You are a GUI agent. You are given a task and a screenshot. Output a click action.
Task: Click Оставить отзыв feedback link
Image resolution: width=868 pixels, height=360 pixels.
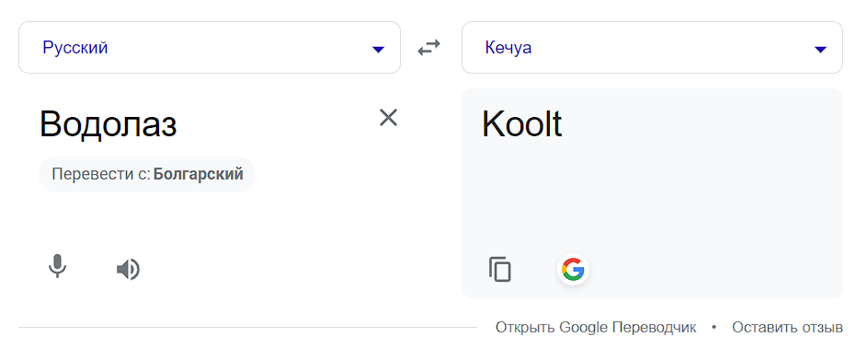pyautogui.click(x=787, y=327)
